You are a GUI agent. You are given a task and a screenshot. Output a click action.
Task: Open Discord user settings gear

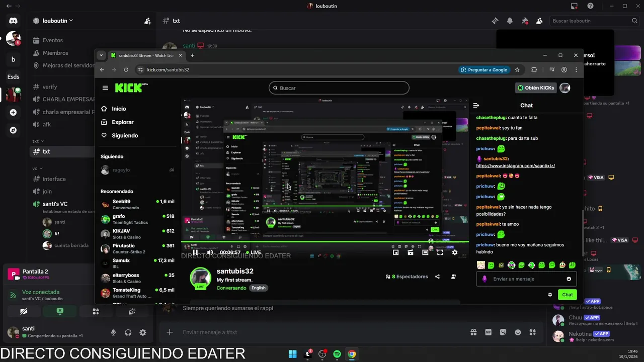click(x=143, y=332)
